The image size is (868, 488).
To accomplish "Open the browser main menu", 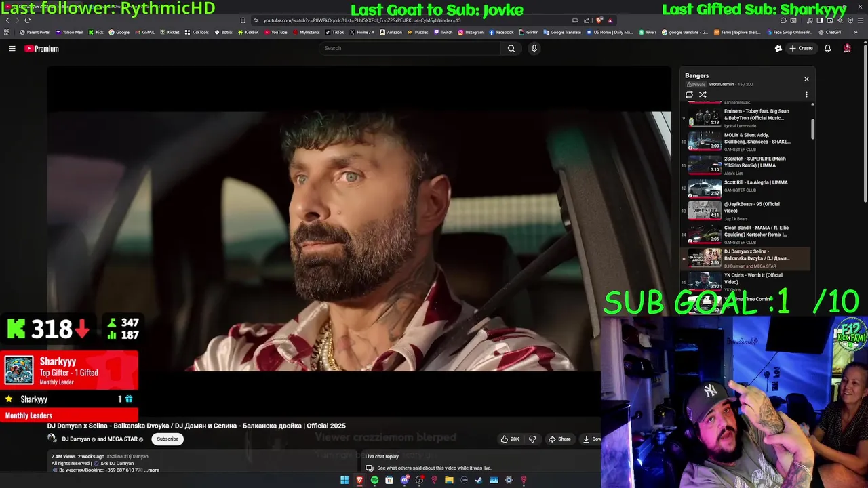I will click(x=860, y=20).
